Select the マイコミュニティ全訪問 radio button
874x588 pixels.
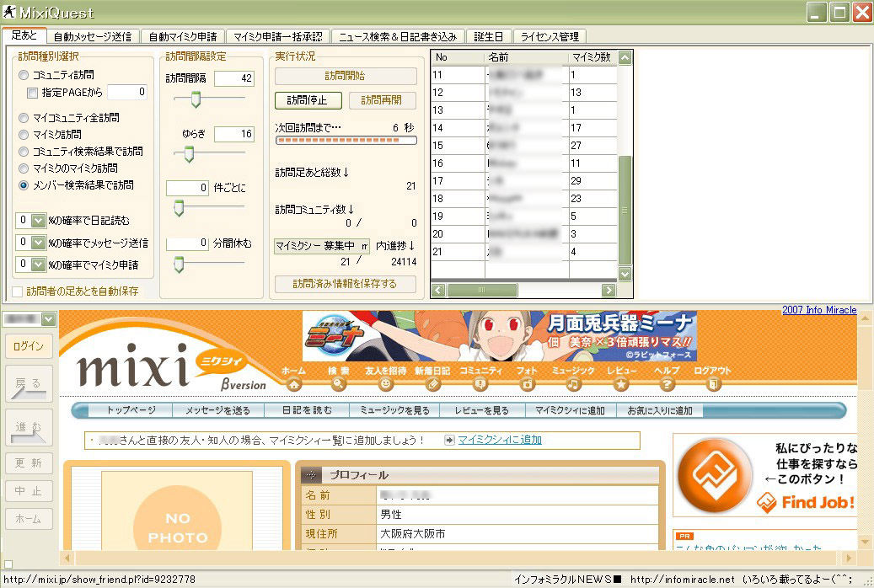24,118
